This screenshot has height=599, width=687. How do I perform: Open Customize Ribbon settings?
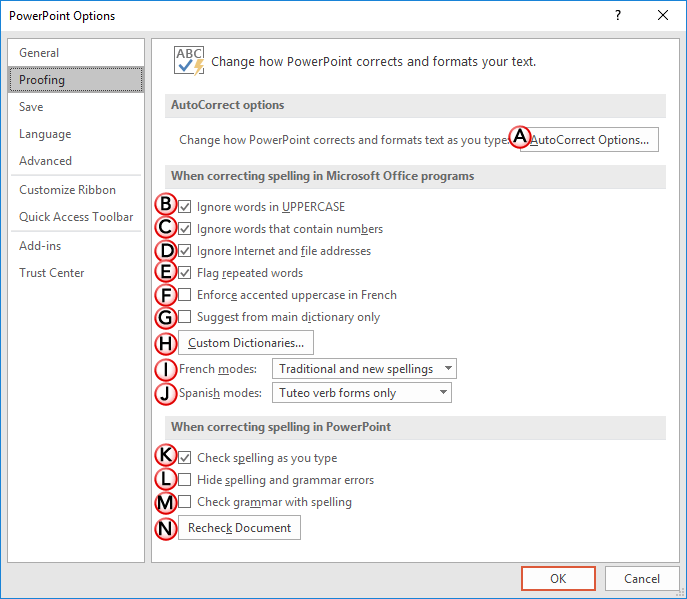pyautogui.click(x=76, y=190)
